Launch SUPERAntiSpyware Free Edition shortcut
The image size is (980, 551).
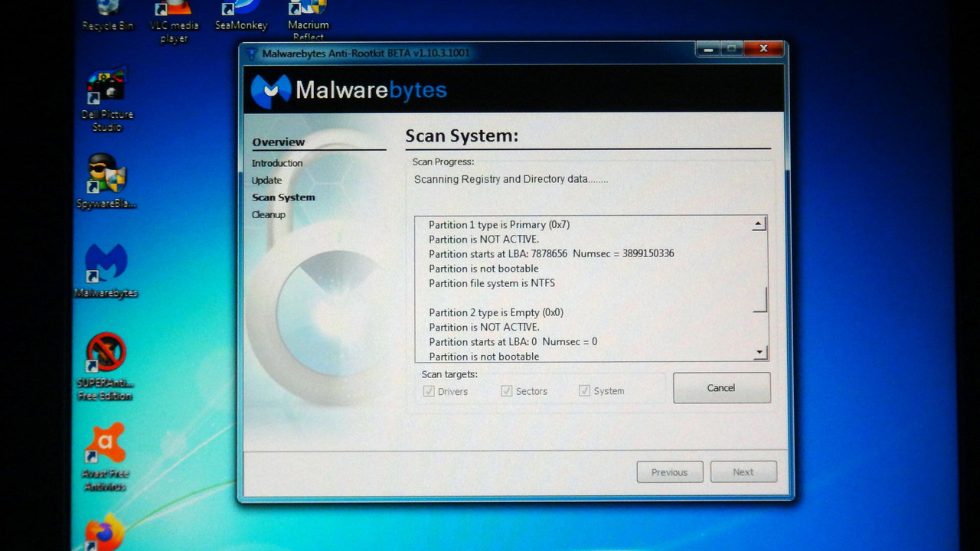[105, 367]
